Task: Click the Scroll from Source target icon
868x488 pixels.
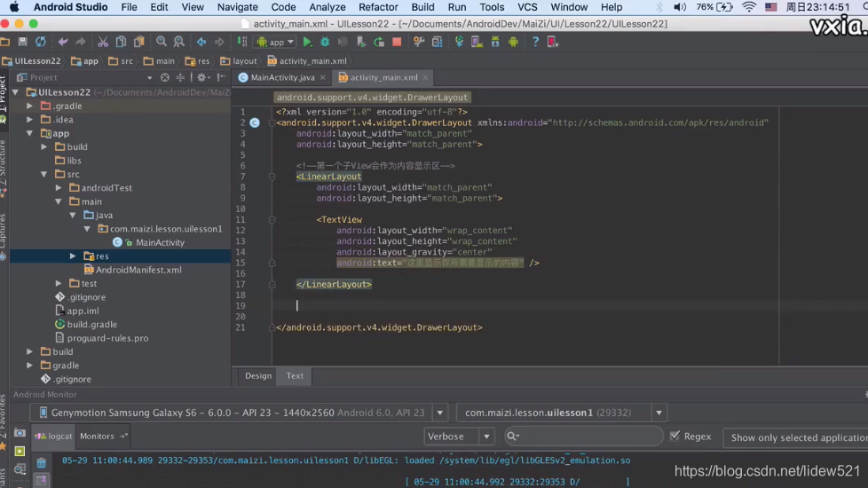Action: point(164,77)
